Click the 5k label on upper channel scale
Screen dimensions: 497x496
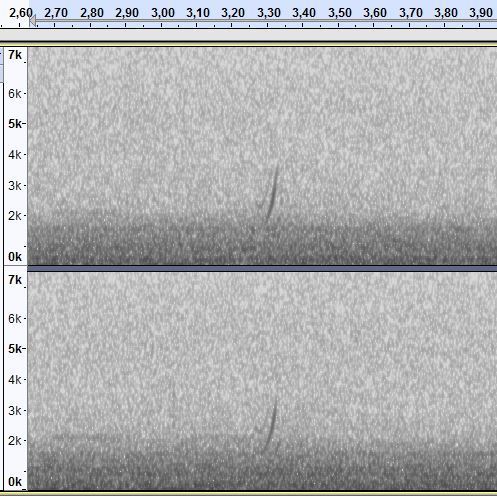point(15,124)
